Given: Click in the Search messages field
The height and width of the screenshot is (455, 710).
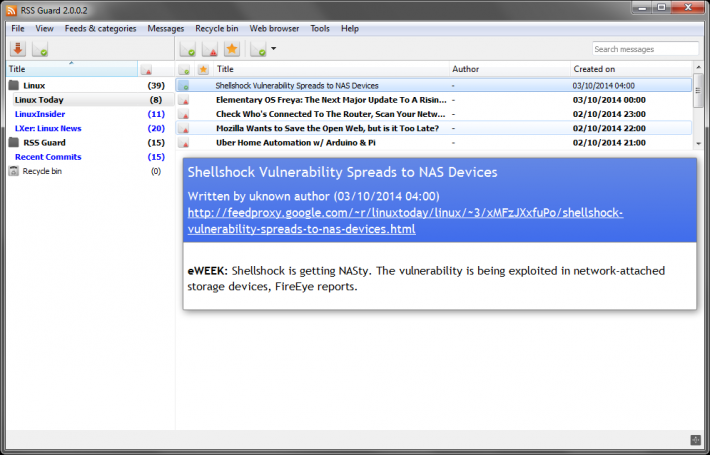Looking at the screenshot, I should pyautogui.click(x=645, y=49).
